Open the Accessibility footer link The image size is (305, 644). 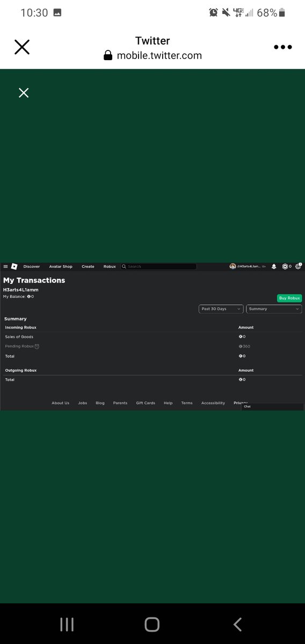click(x=213, y=403)
